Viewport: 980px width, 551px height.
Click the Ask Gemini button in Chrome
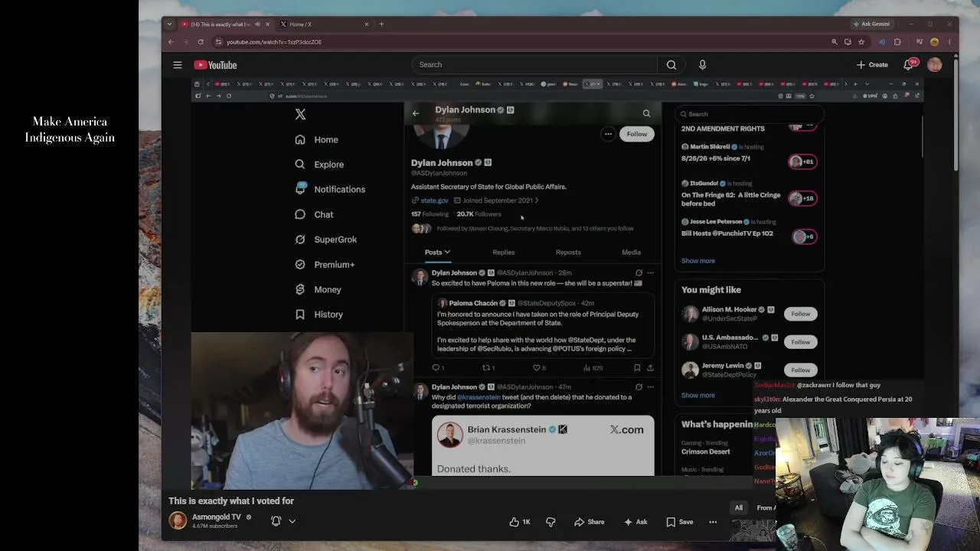(x=871, y=24)
